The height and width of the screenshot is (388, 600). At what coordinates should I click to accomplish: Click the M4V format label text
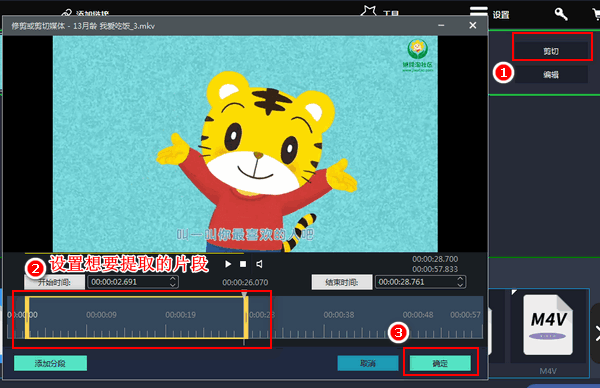[548, 371]
